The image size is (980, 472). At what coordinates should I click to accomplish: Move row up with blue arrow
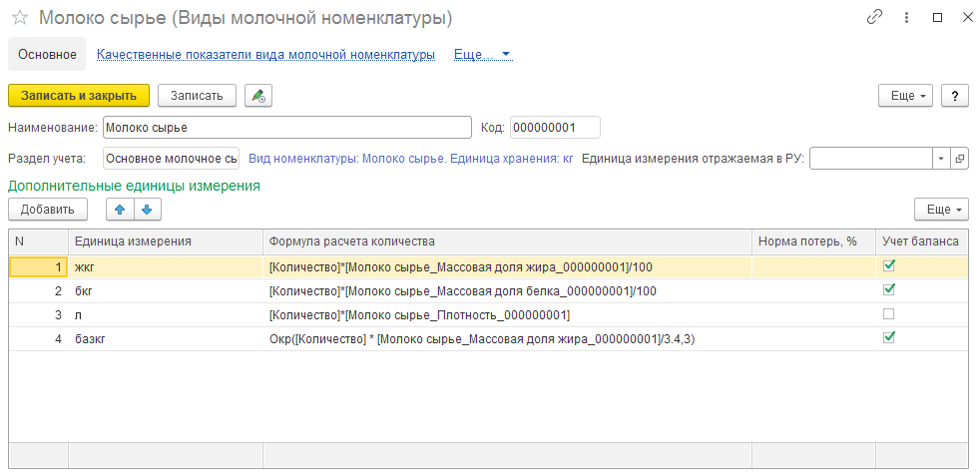pyautogui.click(x=120, y=210)
